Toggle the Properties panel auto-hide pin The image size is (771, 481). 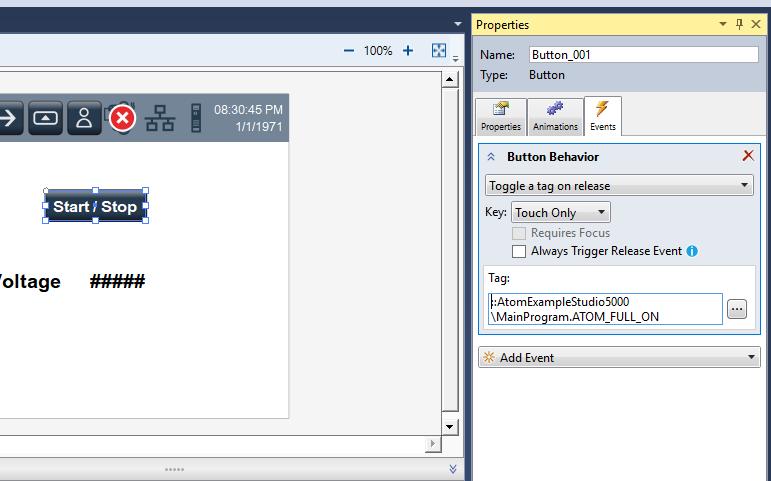click(740, 24)
